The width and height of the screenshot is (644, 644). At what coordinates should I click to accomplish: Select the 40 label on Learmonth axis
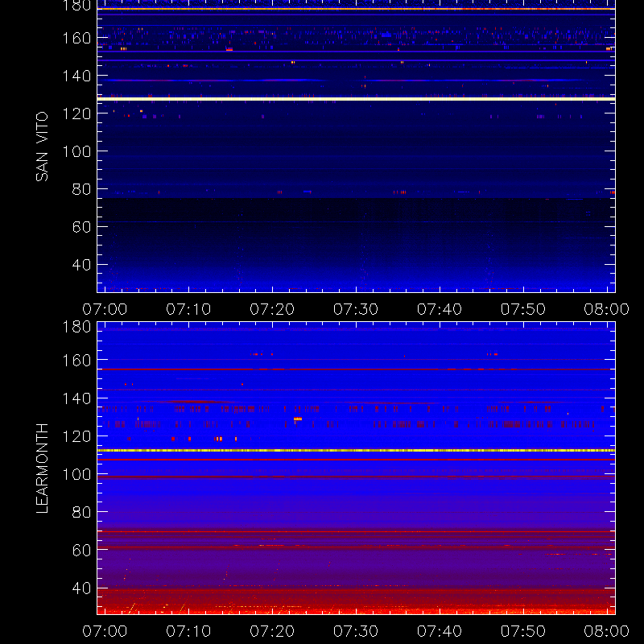click(81, 588)
